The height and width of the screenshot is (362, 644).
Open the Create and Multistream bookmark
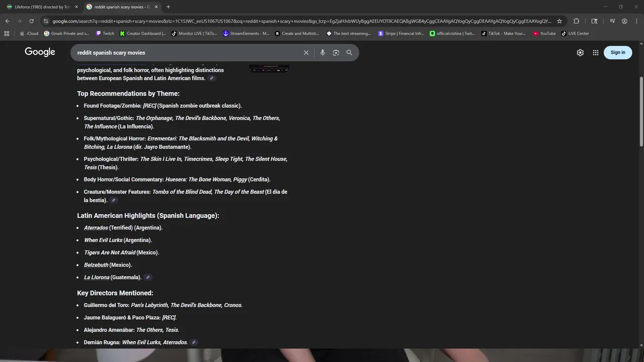coord(297,34)
